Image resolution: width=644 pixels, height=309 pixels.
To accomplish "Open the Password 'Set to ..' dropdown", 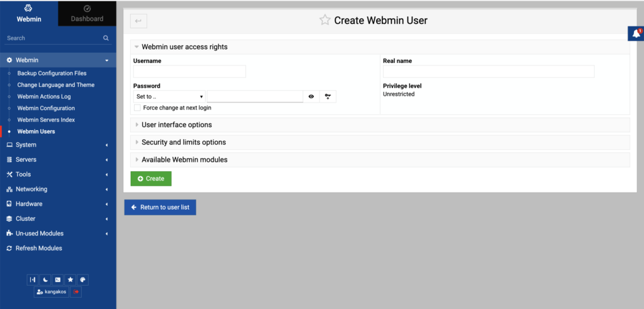I will (170, 96).
